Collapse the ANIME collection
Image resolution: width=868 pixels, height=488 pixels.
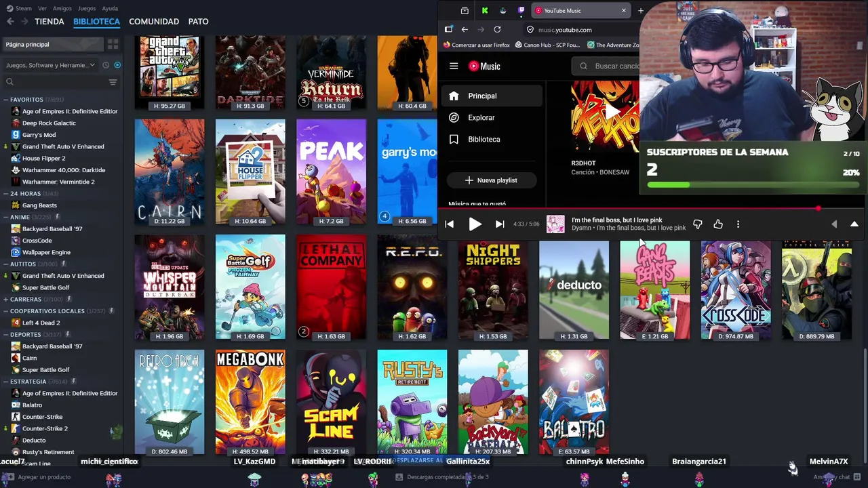(x=6, y=217)
